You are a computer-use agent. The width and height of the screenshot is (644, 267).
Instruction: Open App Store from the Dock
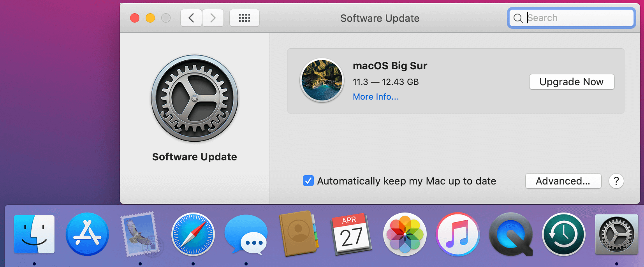[87, 234]
